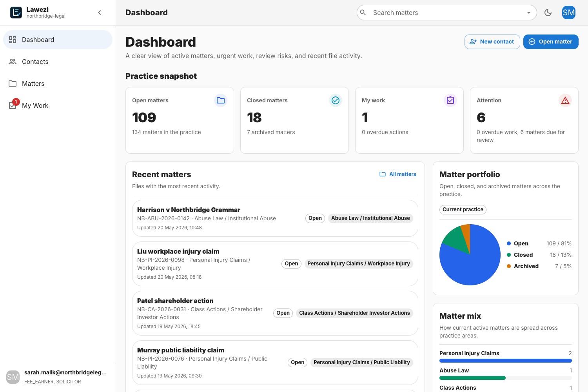Click the notification badge on My Work
The image size is (588, 392).
click(x=16, y=102)
